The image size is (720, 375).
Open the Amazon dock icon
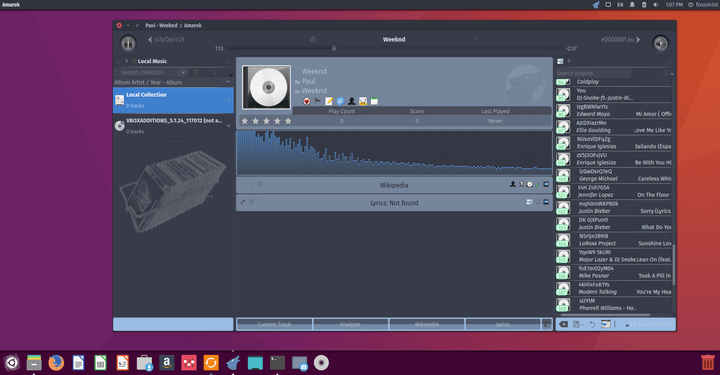167,363
